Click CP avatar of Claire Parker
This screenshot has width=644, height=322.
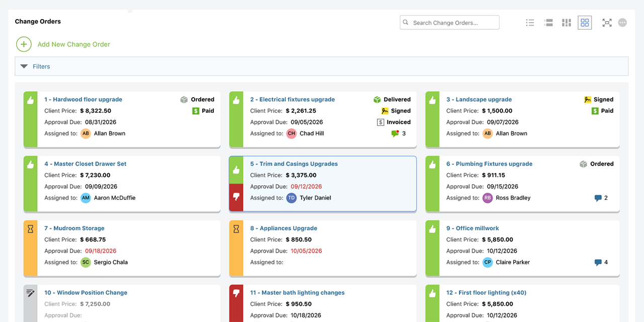488,262
